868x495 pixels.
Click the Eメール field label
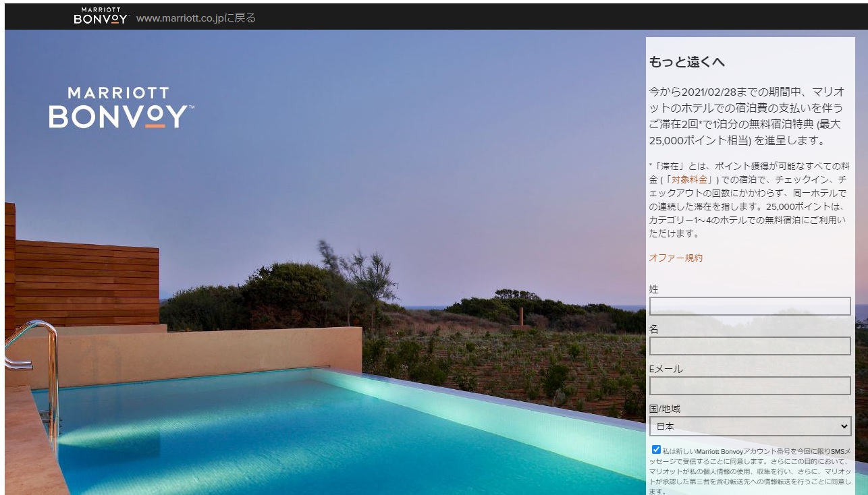[x=666, y=369]
